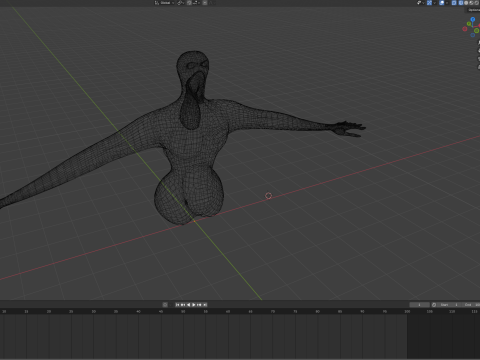Click the Options button under shading icons
Screen dimensions: 480x360
click(473, 10)
